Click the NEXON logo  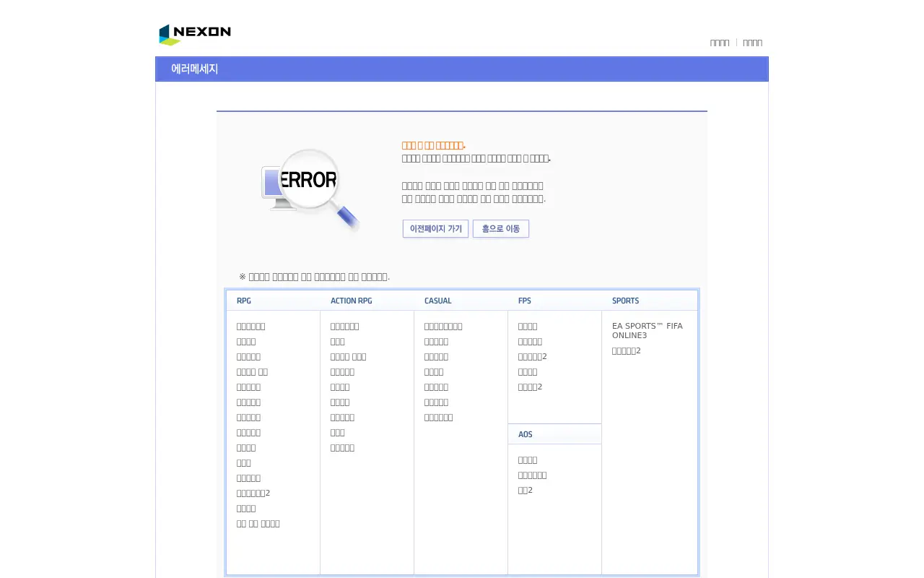[x=195, y=34]
